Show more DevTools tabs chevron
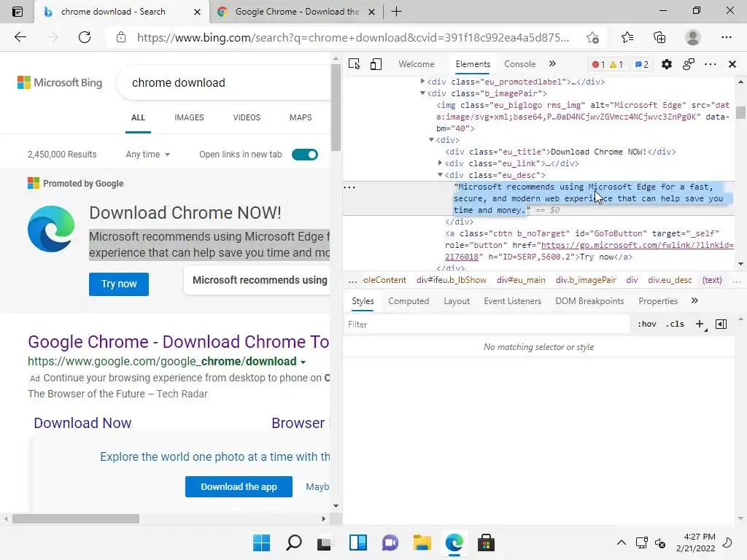The width and height of the screenshot is (747, 560). click(x=552, y=64)
